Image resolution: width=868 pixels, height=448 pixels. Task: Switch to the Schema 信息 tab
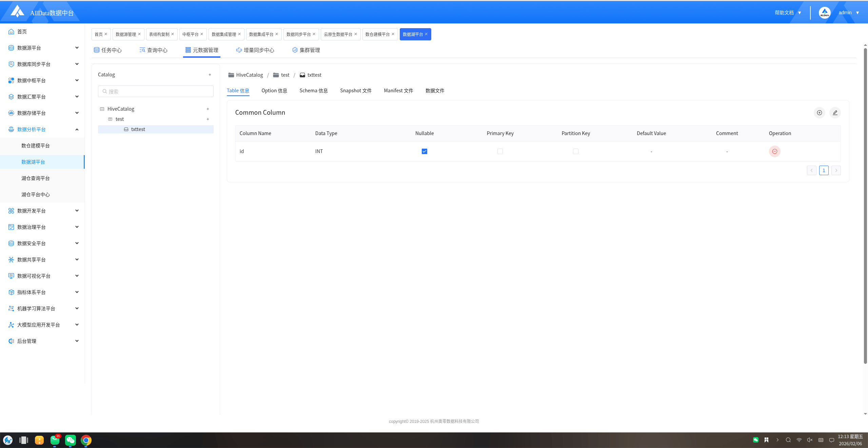click(313, 91)
